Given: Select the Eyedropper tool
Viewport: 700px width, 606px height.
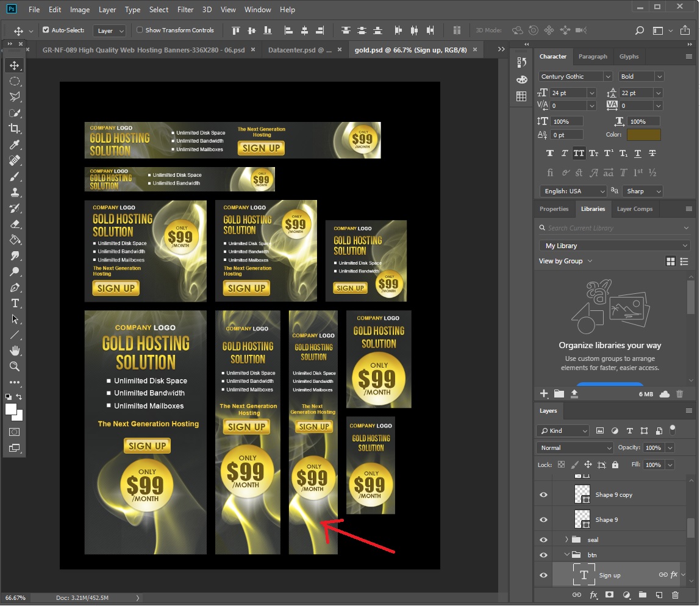Looking at the screenshot, I should point(15,144).
